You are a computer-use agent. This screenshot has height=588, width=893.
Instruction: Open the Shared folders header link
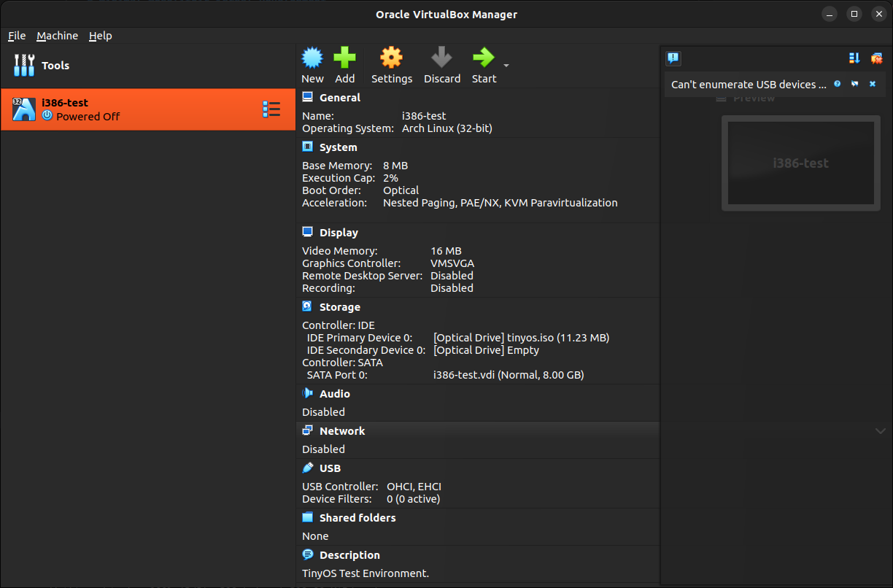point(357,518)
